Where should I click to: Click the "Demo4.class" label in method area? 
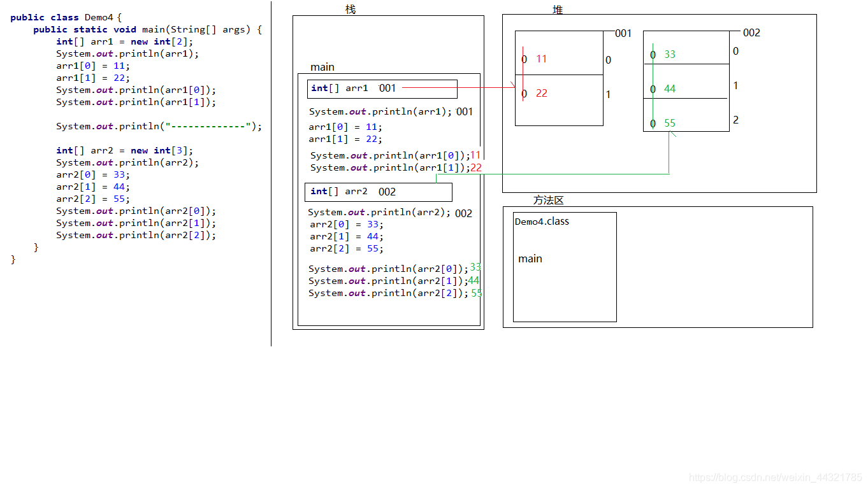point(542,222)
